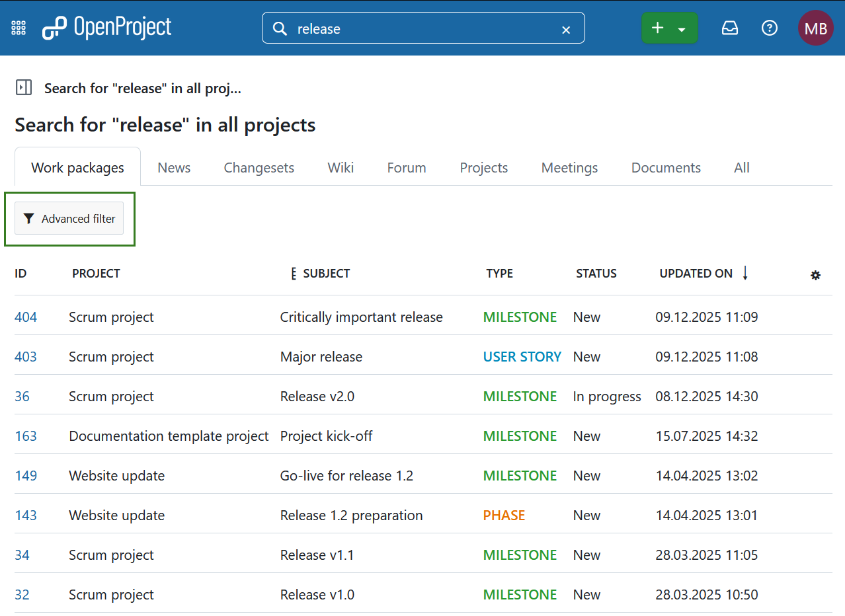Toggle descending sort on Updated On column
This screenshot has width=845, height=616.
point(746,272)
